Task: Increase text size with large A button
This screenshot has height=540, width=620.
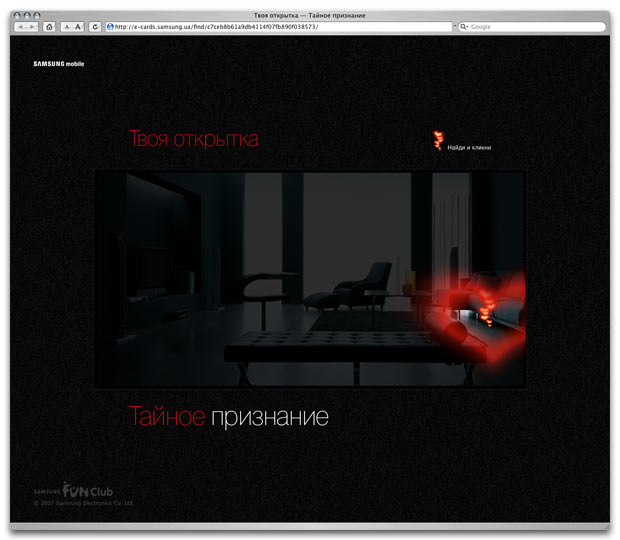Action: (x=77, y=27)
